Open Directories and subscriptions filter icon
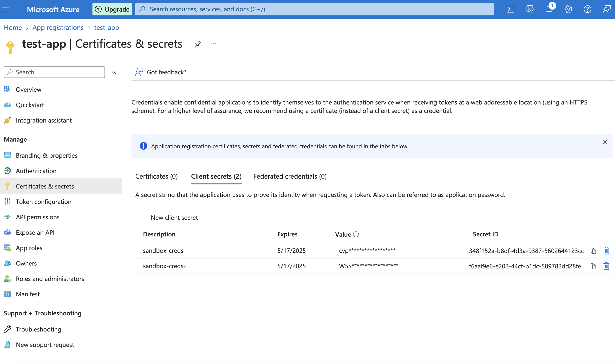The width and height of the screenshot is (615, 364). coord(530,9)
